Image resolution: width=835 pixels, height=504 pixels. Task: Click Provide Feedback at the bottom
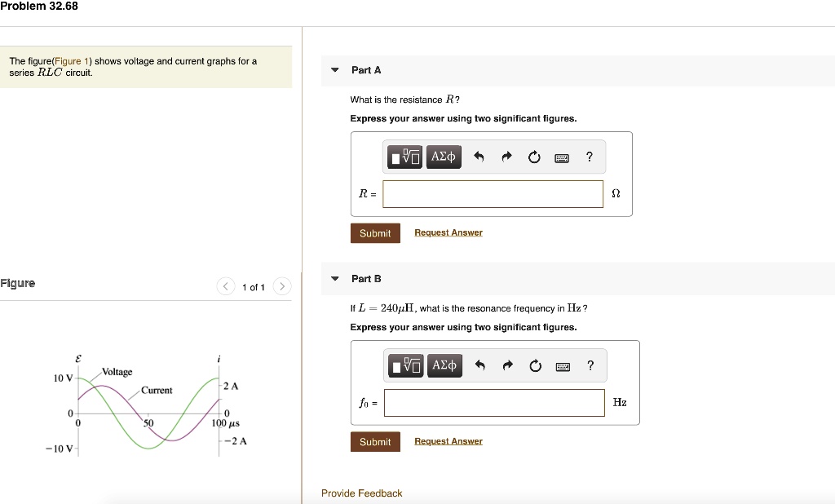point(361,493)
